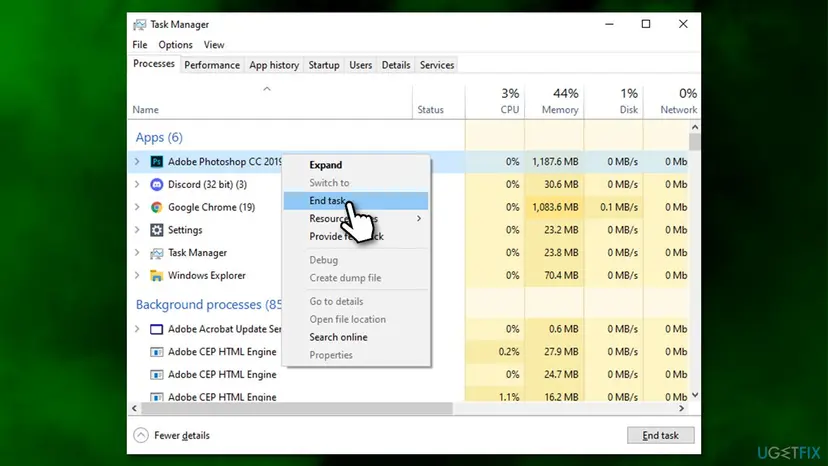
Task: Expand Adobe Acrobat Update Service row
Action: (137, 329)
